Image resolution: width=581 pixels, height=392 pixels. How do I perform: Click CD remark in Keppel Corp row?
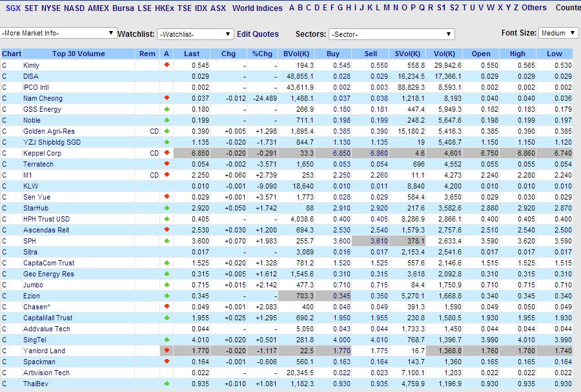pos(154,154)
